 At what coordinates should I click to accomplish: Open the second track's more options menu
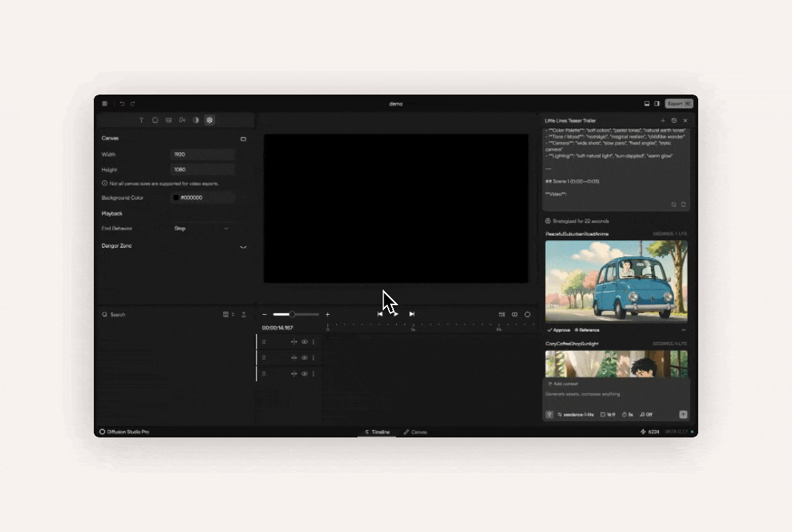314,358
